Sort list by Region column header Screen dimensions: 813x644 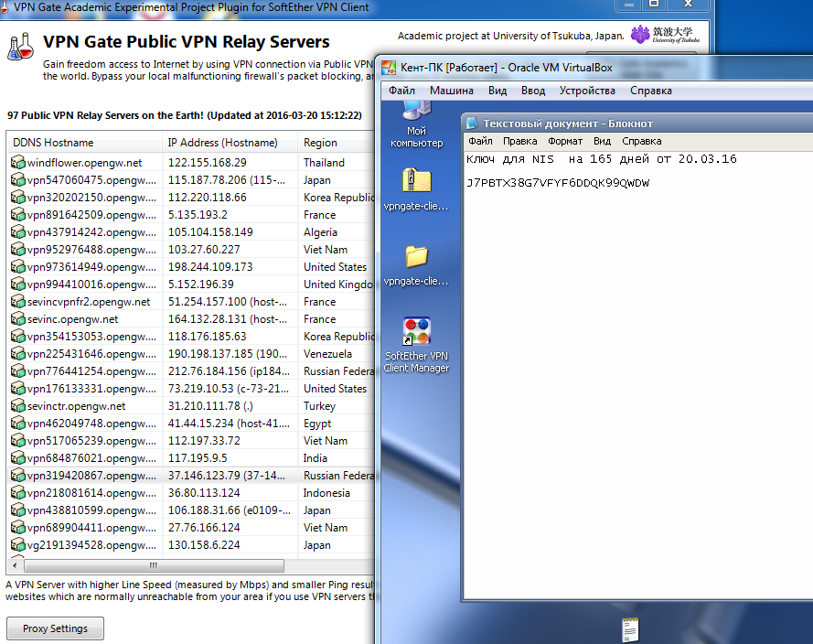pos(336,143)
